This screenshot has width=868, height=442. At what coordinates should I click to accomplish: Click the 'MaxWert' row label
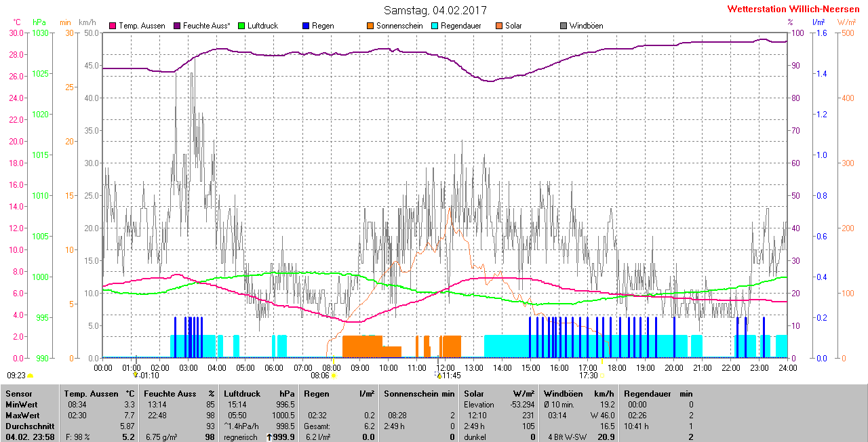(x=22, y=415)
